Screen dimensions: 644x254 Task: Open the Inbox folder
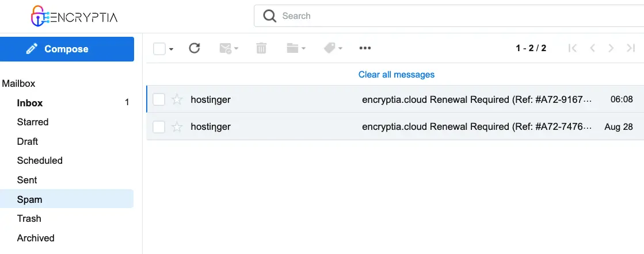pos(30,103)
